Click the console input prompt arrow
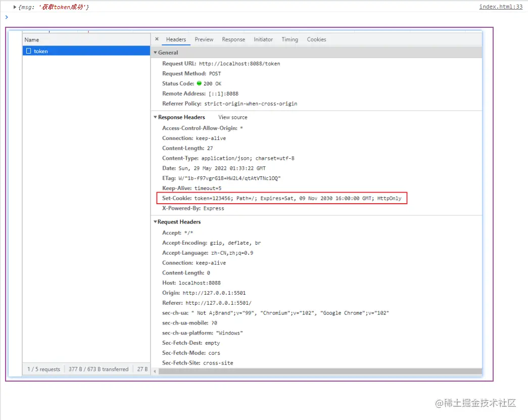528x420 pixels. (7, 17)
